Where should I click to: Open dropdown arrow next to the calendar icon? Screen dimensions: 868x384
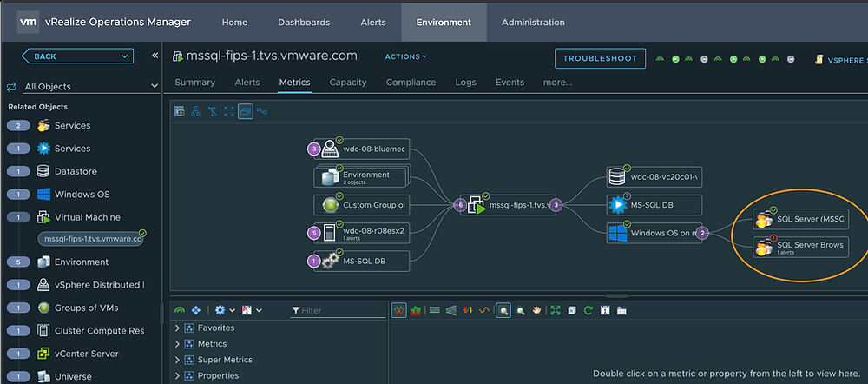tap(259, 310)
